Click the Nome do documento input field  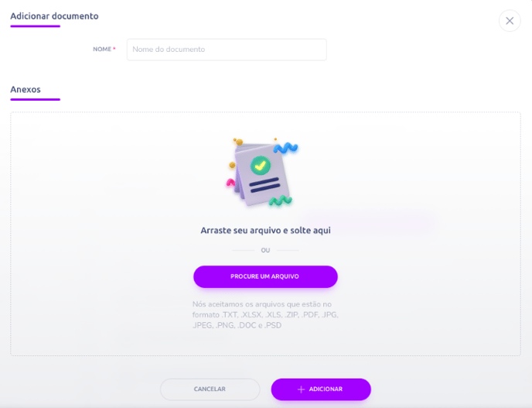(227, 50)
